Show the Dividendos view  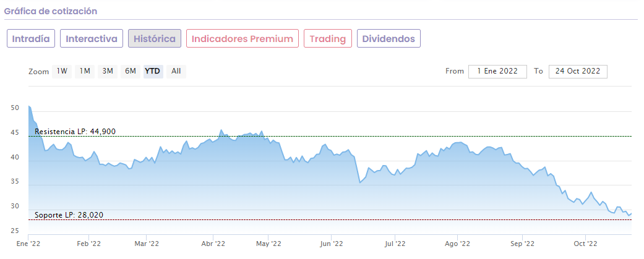tap(389, 38)
